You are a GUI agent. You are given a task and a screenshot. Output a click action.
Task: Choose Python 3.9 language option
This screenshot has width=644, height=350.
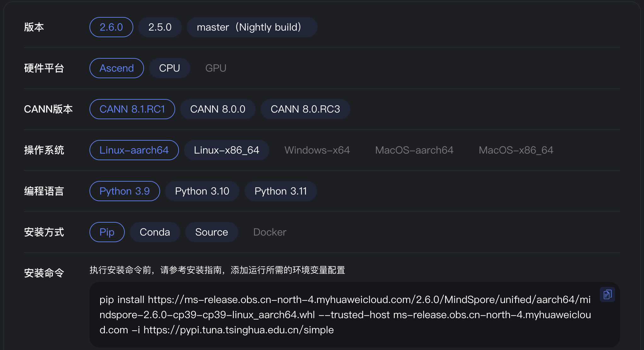(x=124, y=191)
